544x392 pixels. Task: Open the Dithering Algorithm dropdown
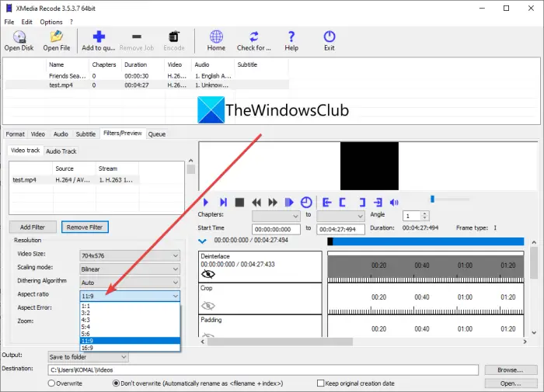[x=130, y=283]
